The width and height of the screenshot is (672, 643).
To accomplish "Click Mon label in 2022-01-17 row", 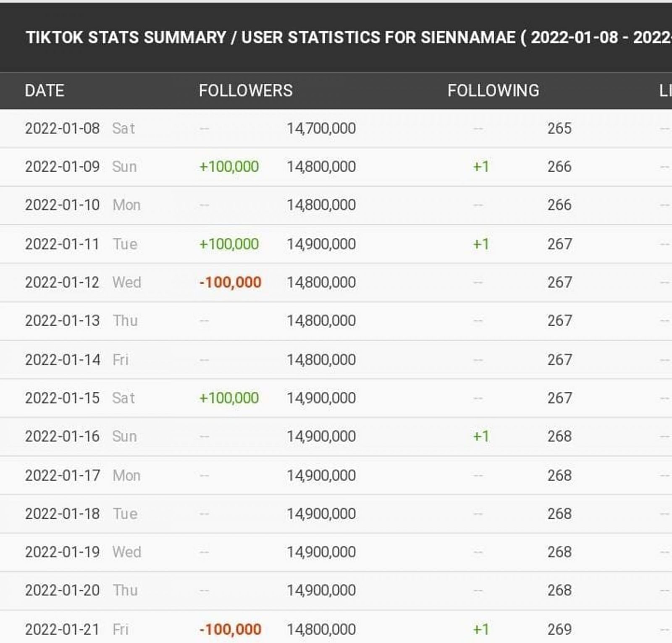I will tap(126, 475).
